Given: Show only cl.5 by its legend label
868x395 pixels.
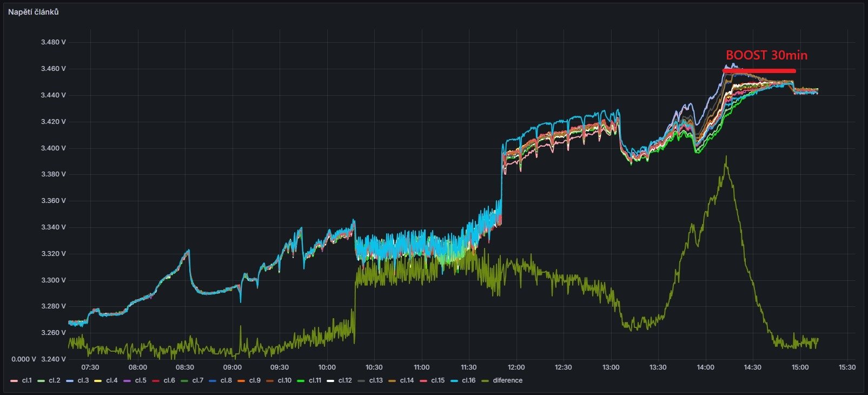Looking at the screenshot, I should pos(141,380).
